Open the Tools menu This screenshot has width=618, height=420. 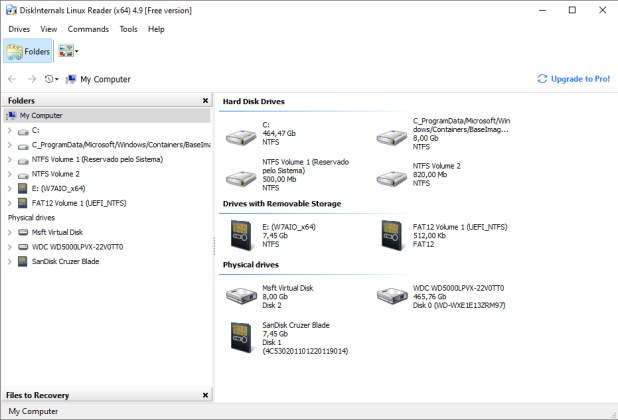[128, 29]
